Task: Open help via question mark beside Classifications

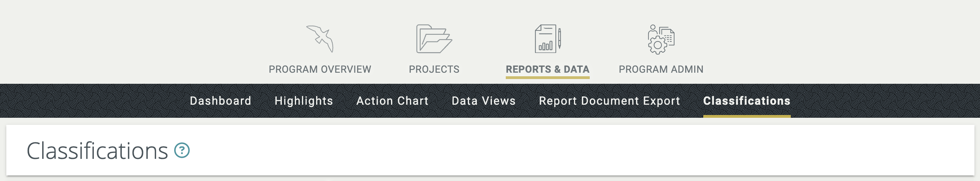Action: coord(182,151)
